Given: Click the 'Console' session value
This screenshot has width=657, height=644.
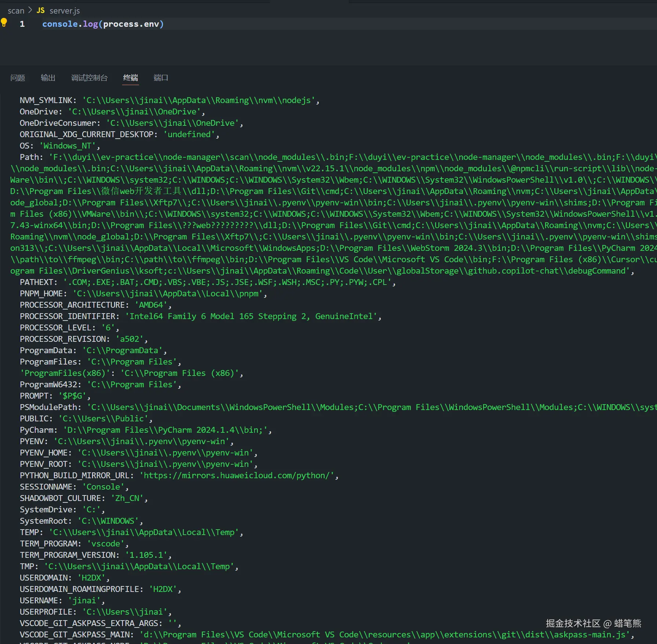Looking at the screenshot, I should point(103,487).
